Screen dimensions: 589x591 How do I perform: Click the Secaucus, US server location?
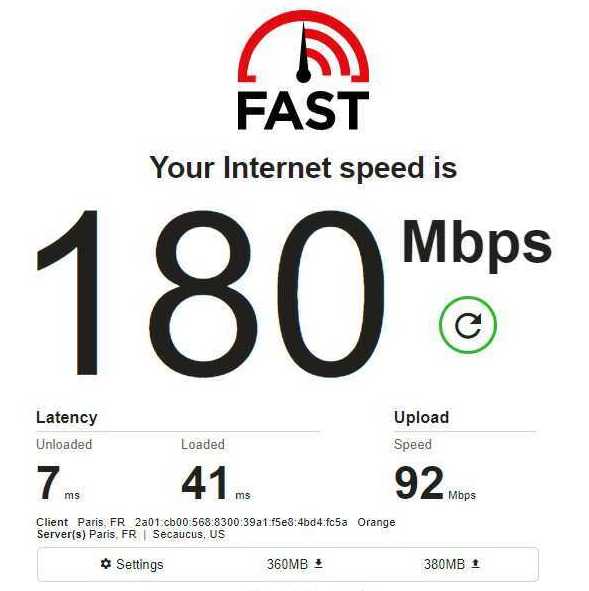click(189, 534)
